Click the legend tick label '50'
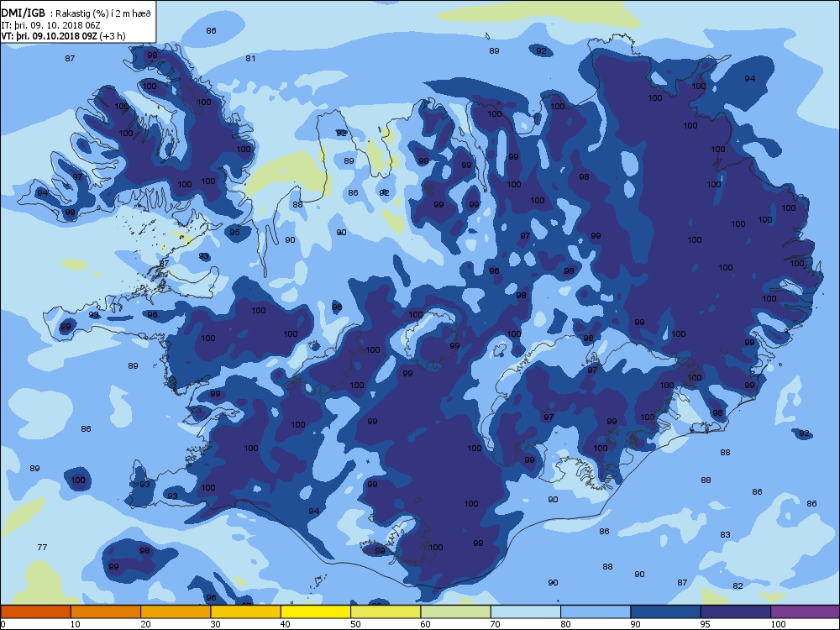840x630 pixels. [355, 624]
